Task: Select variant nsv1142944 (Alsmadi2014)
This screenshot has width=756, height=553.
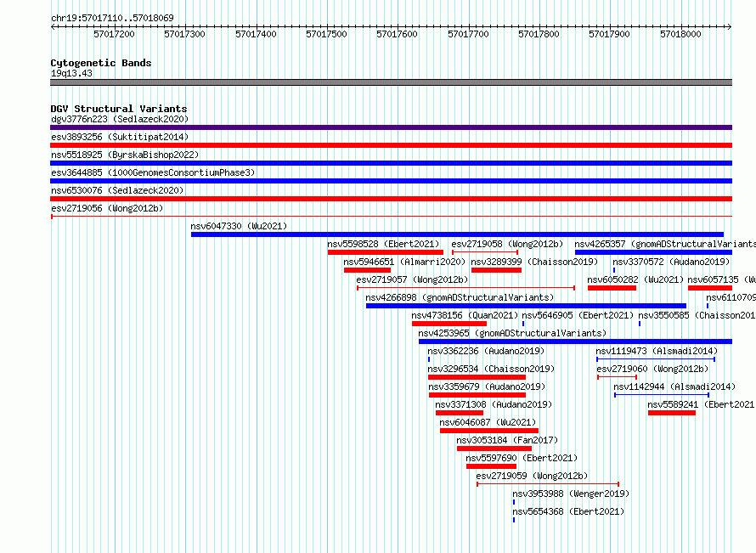Action: point(674,387)
